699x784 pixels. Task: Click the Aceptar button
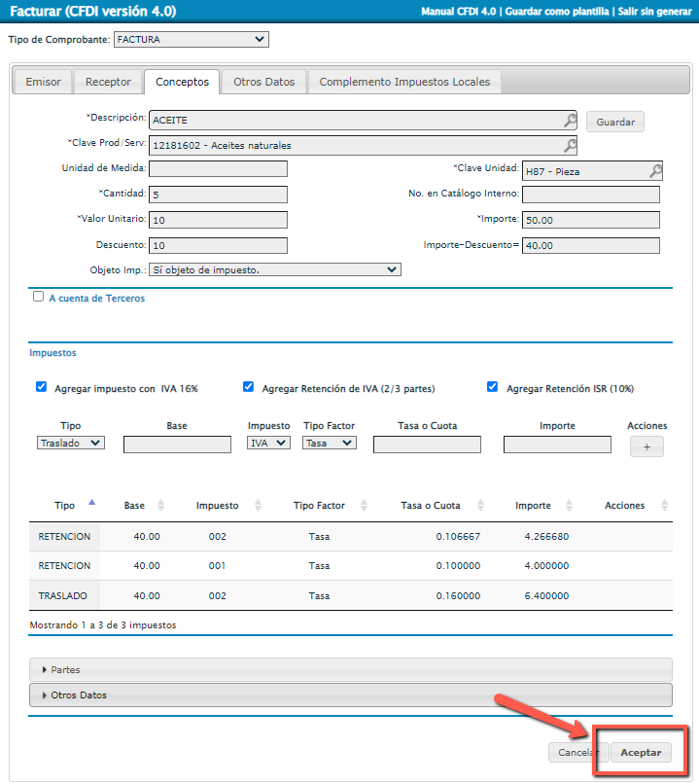pos(641,753)
